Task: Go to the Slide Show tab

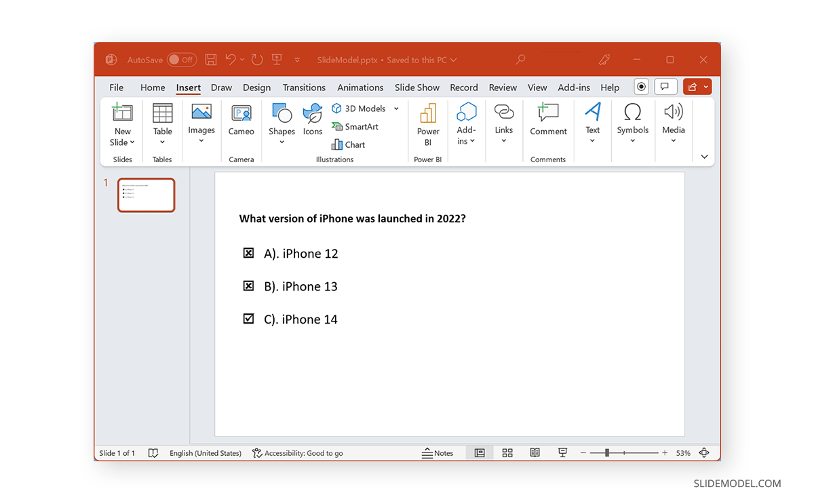Action: [417, 88]
